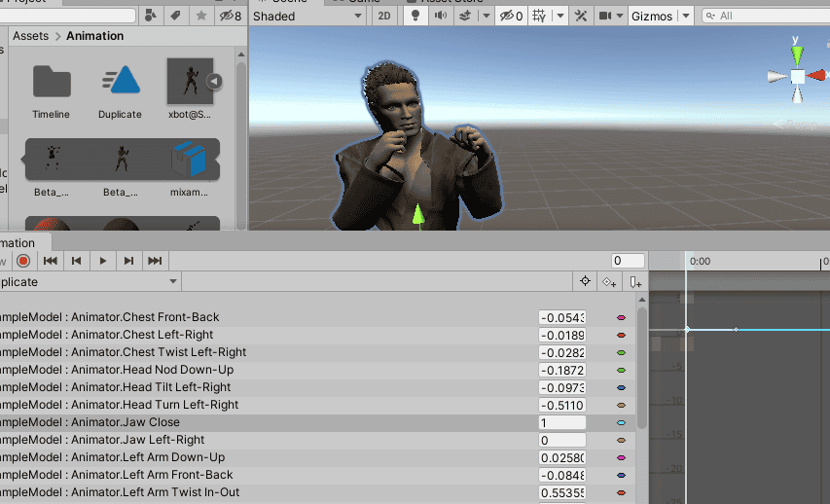Select the Jaw Left-Right property row

pos(317,440)
